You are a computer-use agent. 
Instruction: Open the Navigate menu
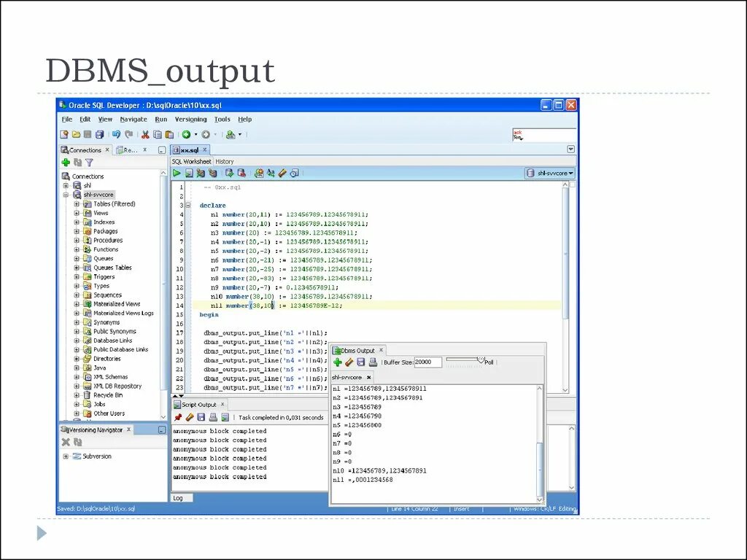(133, 120)
